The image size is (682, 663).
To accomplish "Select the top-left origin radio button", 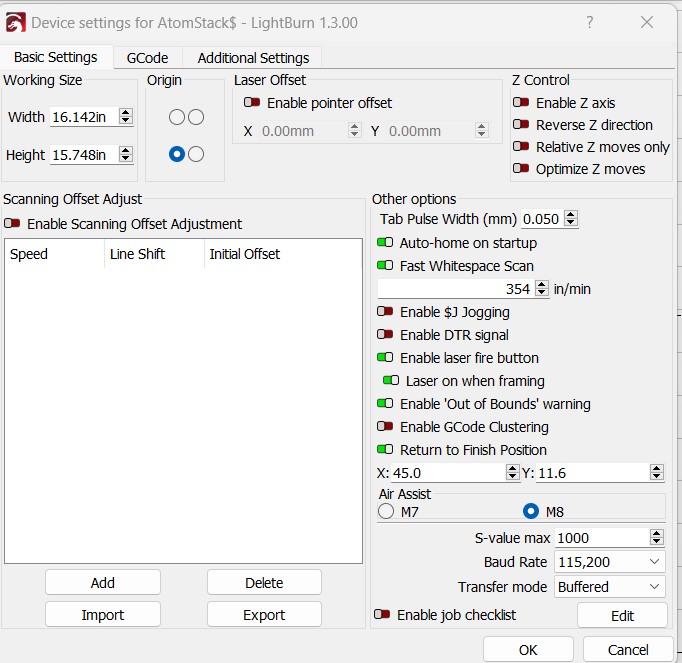I will pyautogui.click(x=177, y=117).
